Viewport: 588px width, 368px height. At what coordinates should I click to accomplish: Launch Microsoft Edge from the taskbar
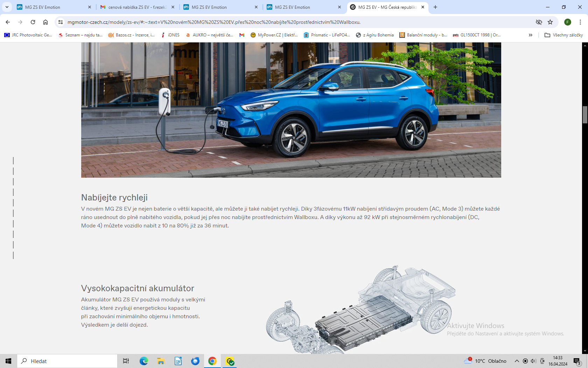coord(144,361)
